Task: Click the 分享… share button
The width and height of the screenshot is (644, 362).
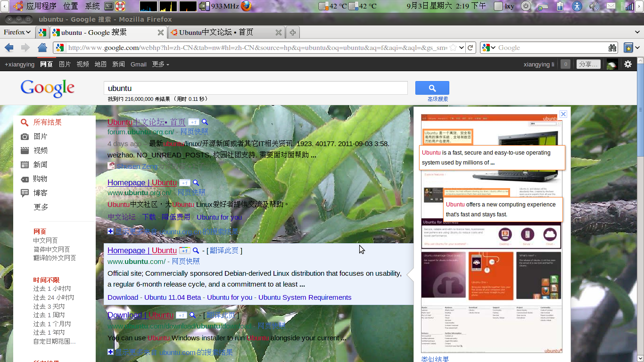Action: [x=588, y=64]
